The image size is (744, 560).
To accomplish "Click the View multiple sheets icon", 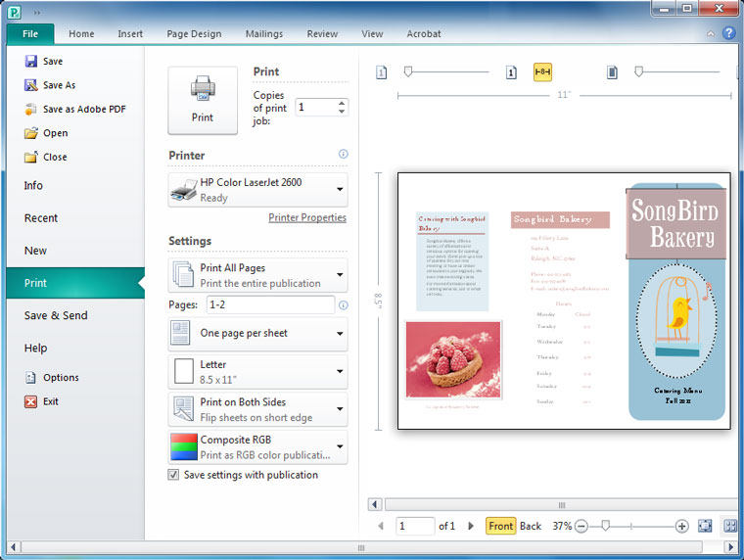I will coord(729,526).
